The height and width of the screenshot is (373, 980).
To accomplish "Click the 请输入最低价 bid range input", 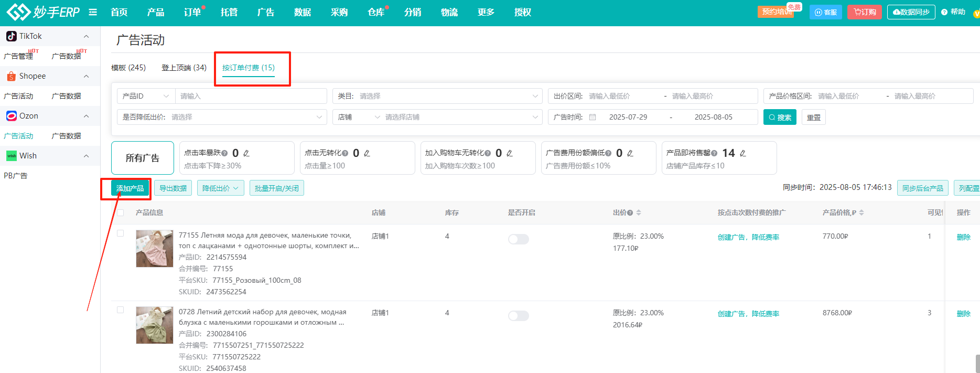I will (621, 96).
